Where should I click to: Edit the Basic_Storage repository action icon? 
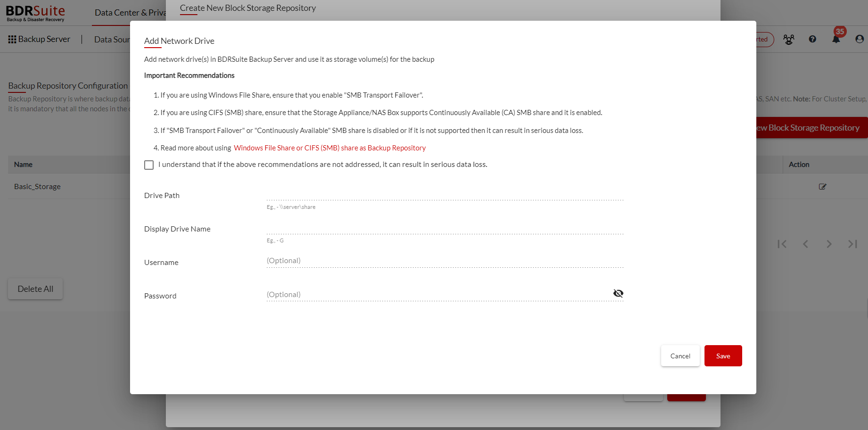(822, 187)
